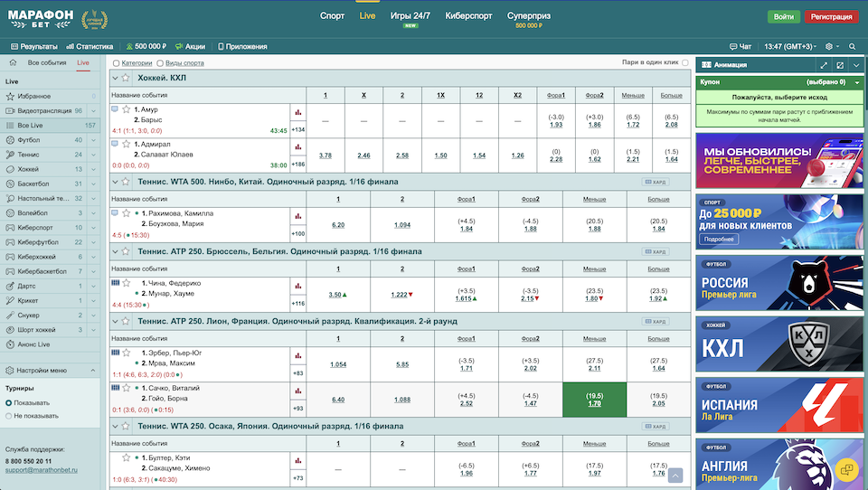Collapse the Анимация panel chevron
This screenshot has width=868, height=490.
click(x=856, y=65)
